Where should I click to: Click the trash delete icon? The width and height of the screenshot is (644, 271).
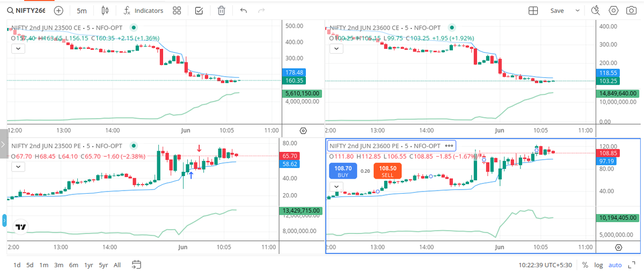coord(221,11)
